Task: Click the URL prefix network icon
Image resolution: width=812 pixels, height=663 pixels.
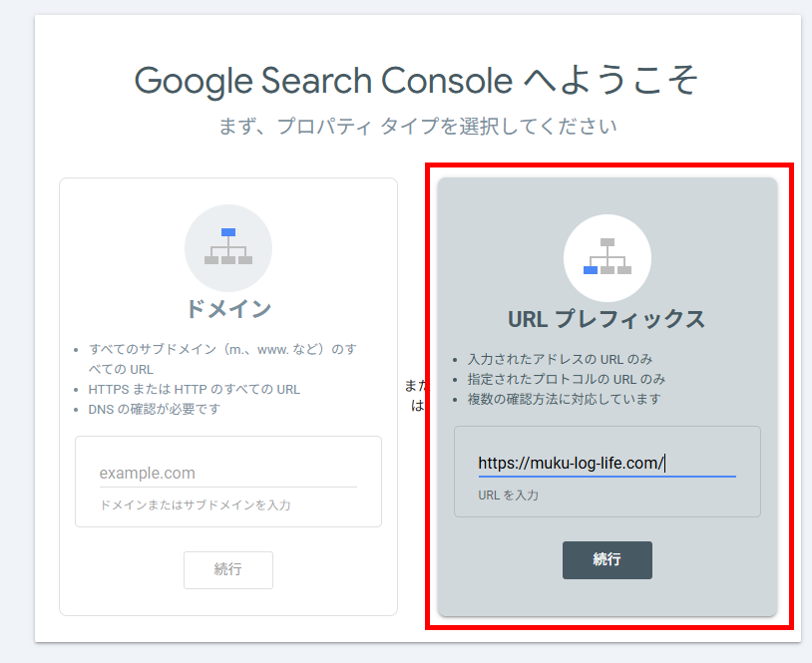Action: [608, 256]
